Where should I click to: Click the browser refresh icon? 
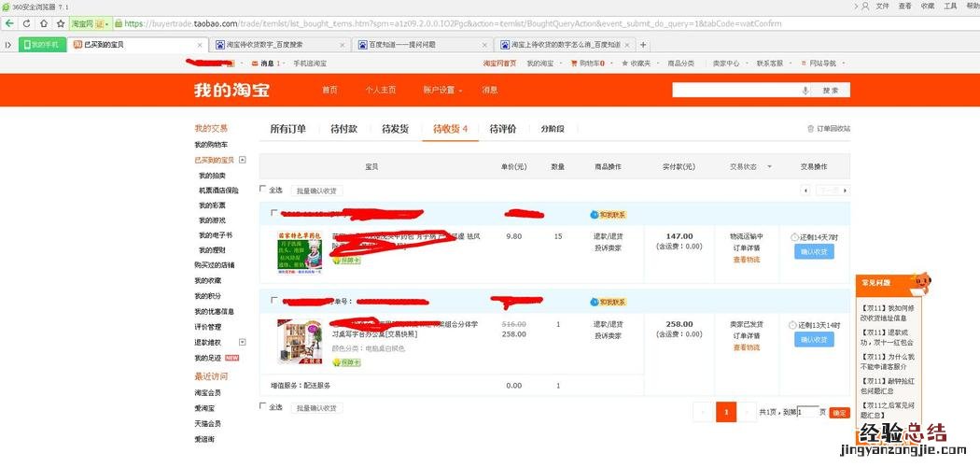click(x=26, y=23)
